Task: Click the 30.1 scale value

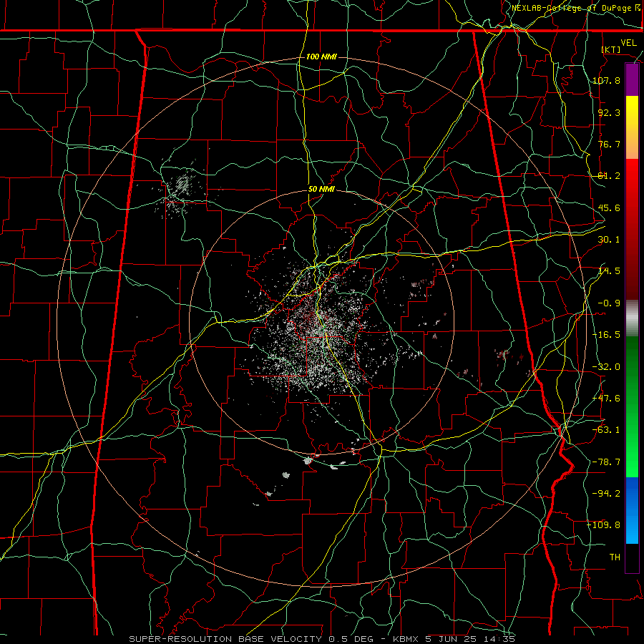Action: coord(609,240)
